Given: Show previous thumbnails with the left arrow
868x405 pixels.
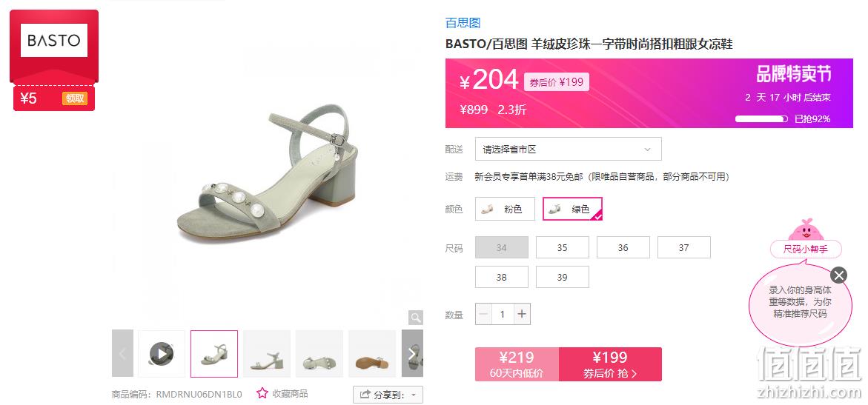Looking at the screenshot, I should pos(122,354).
